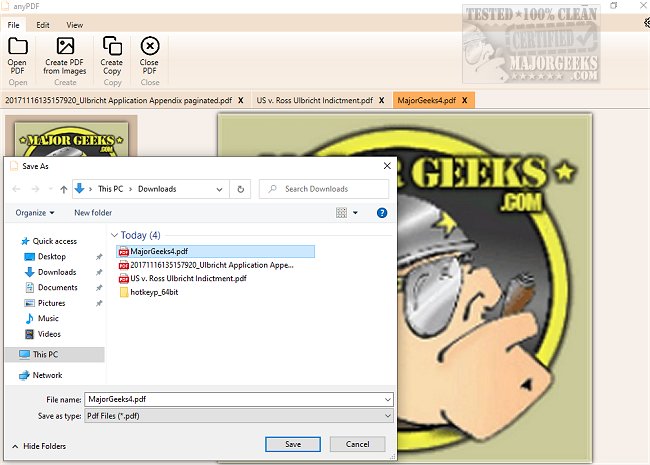Screen dimensions: 650x465
Task: Expand the address bar history dropdown
Action: point(219,189)
